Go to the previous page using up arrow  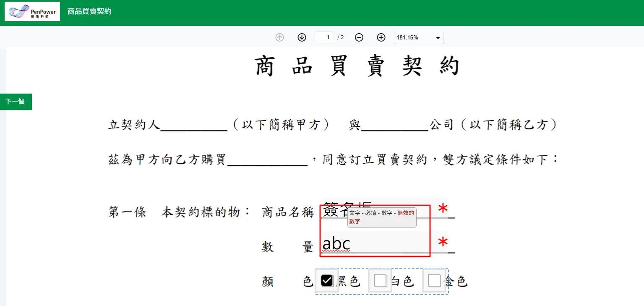pos(279,37)
